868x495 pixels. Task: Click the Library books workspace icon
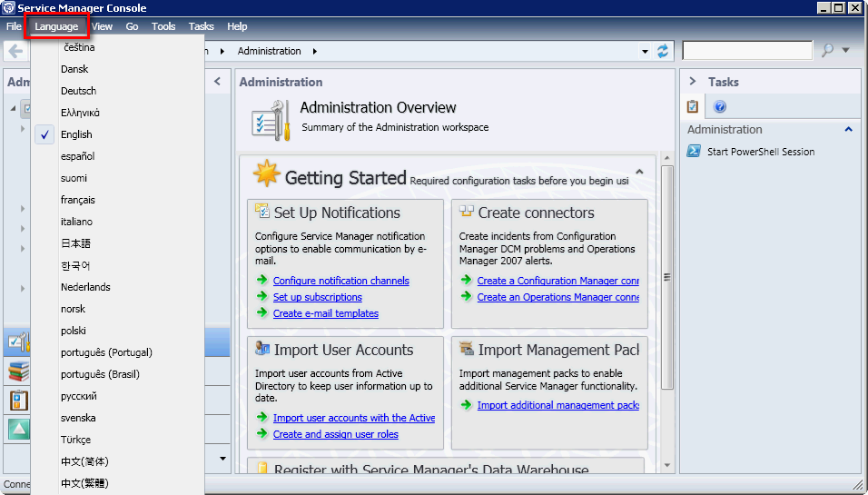coord(19,371)
